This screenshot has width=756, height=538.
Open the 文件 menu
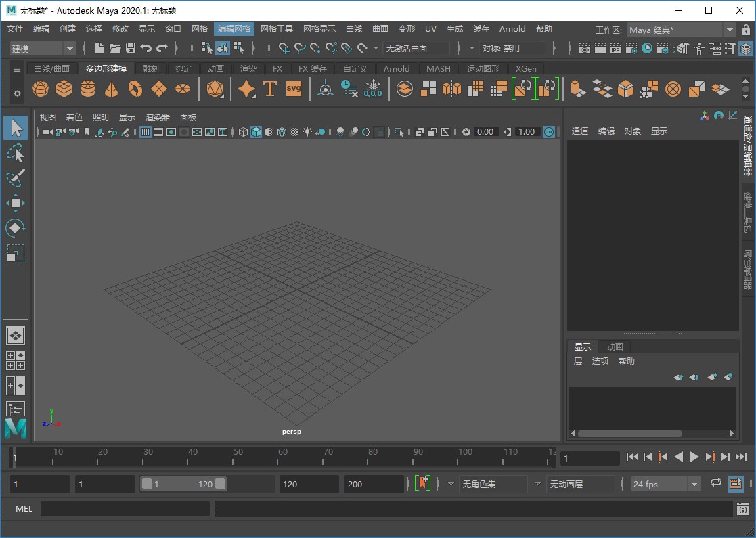15,29
